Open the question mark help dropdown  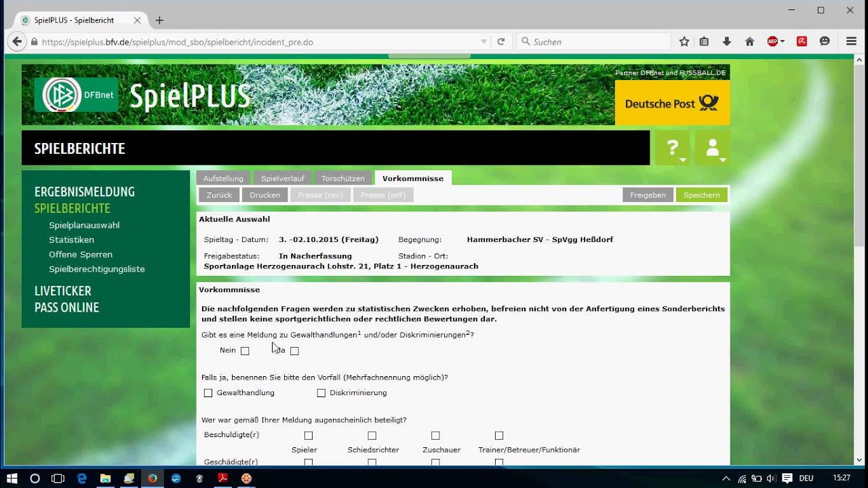[x=673, y=148]
